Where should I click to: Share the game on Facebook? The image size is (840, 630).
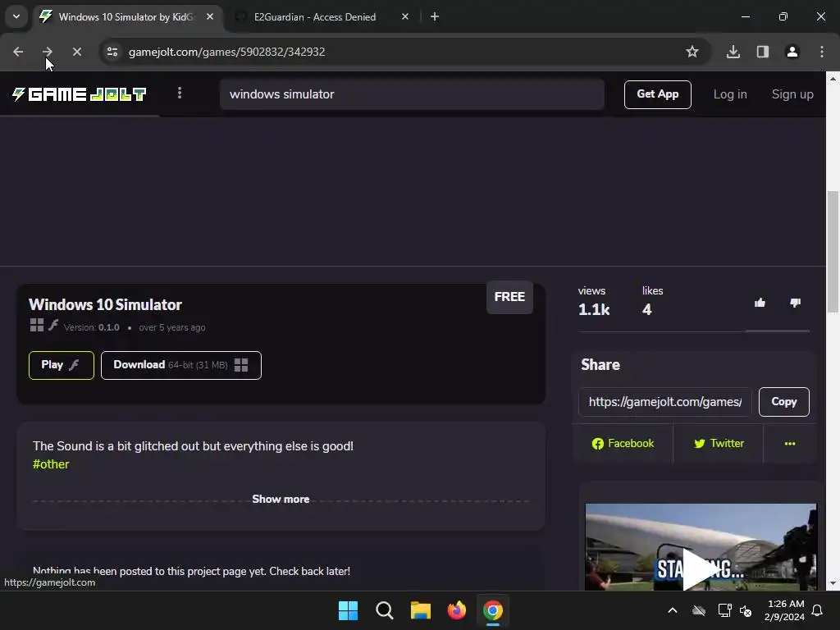(623, 444)
